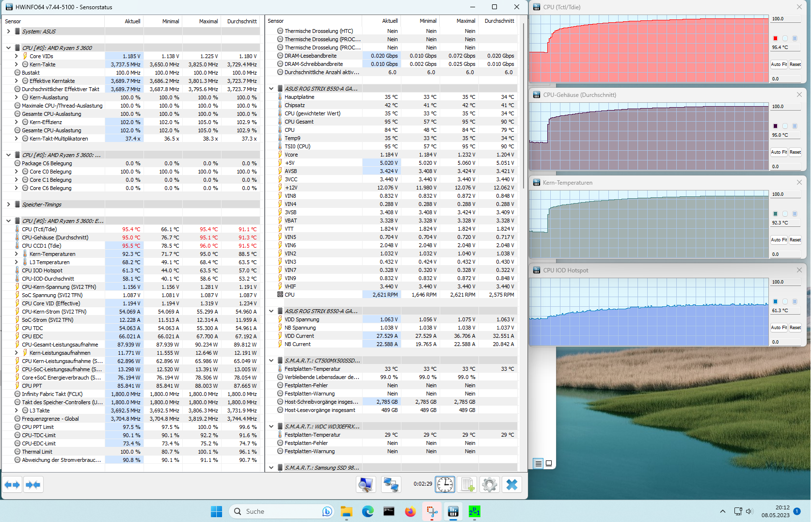The width and height of the screenshot is (812, 522).
Task: Click the network computers icon
Action: pos(391,485)
